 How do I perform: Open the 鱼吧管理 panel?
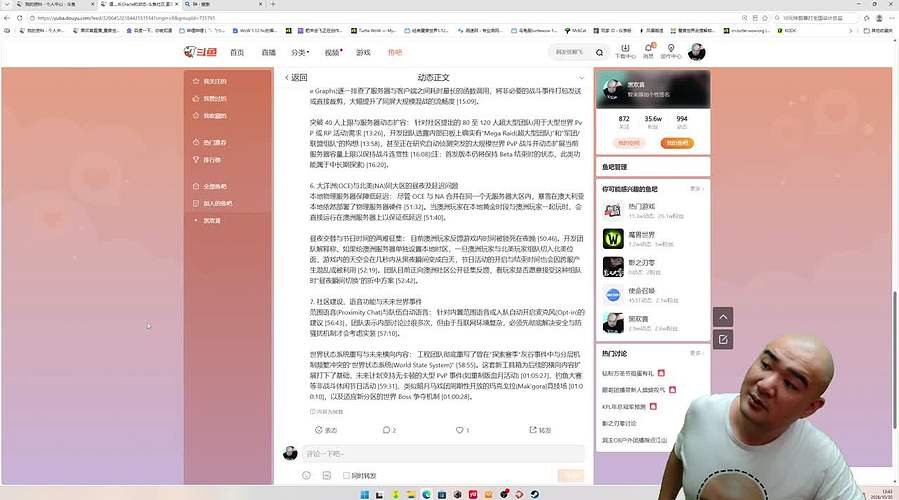tap(653, 167)
